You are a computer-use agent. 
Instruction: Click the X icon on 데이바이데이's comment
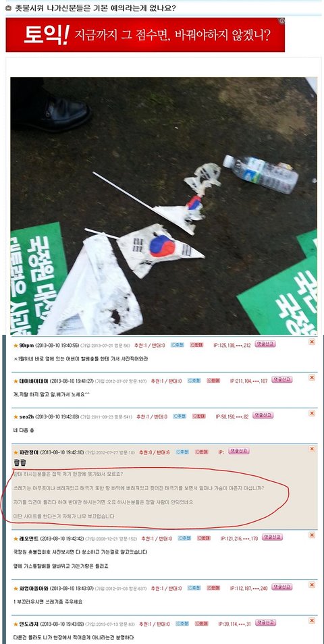(312, 377)
